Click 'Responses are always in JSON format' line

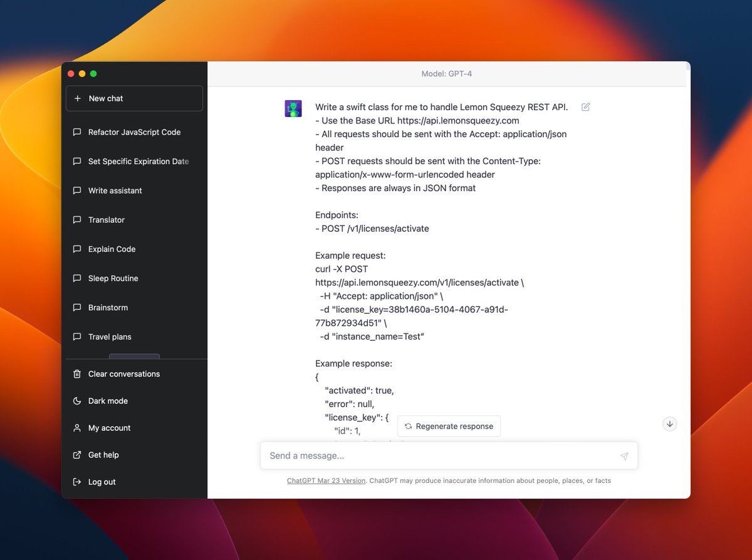pos(395,188)
